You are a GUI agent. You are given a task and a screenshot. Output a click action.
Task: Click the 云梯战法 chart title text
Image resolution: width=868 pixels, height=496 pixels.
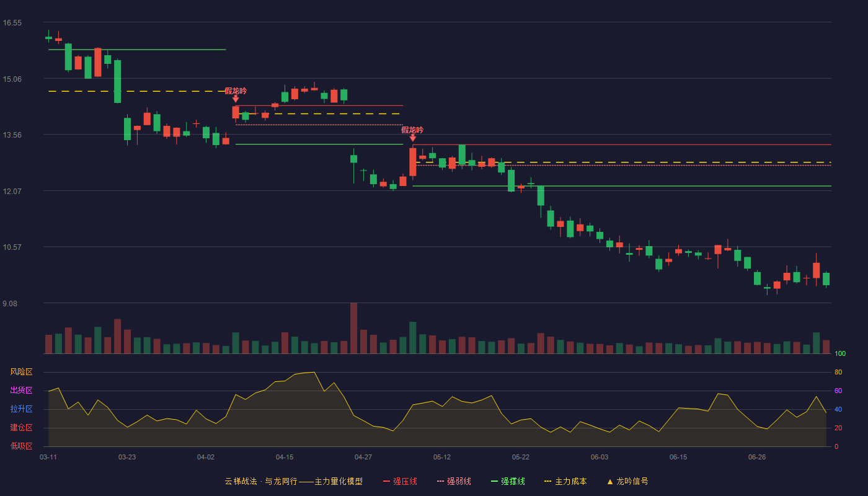241,481
